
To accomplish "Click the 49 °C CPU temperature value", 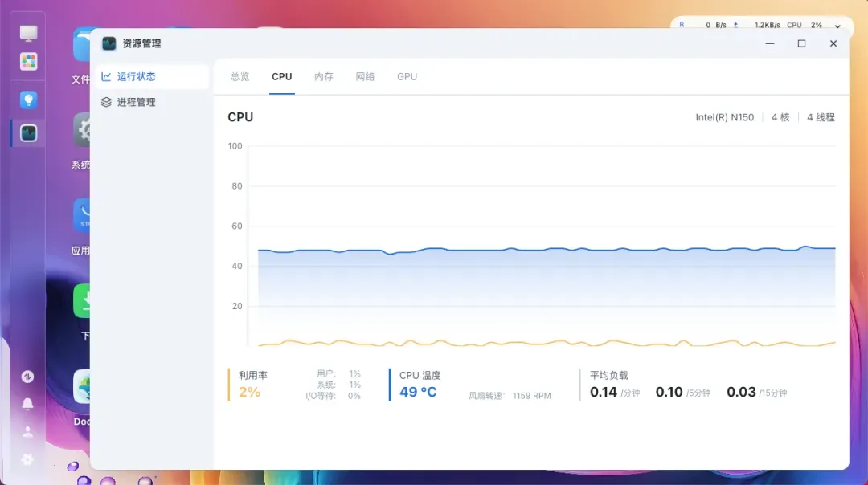I will pos(418,392).
